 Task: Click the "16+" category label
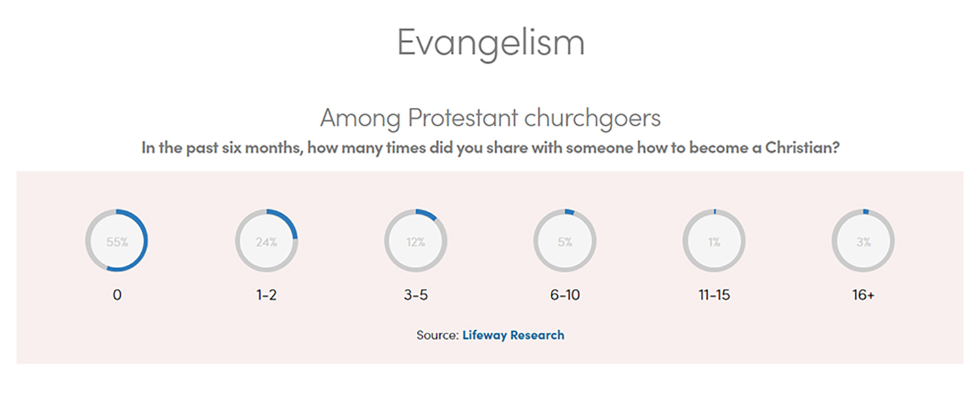click(x=863, y=295)
